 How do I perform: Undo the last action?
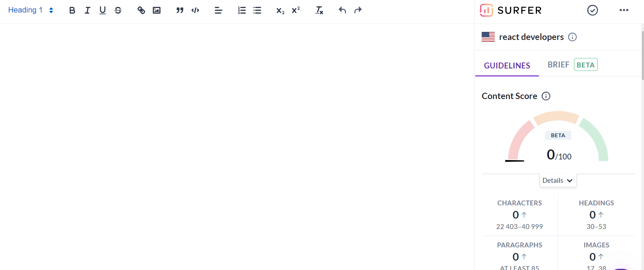pos(342,10)
